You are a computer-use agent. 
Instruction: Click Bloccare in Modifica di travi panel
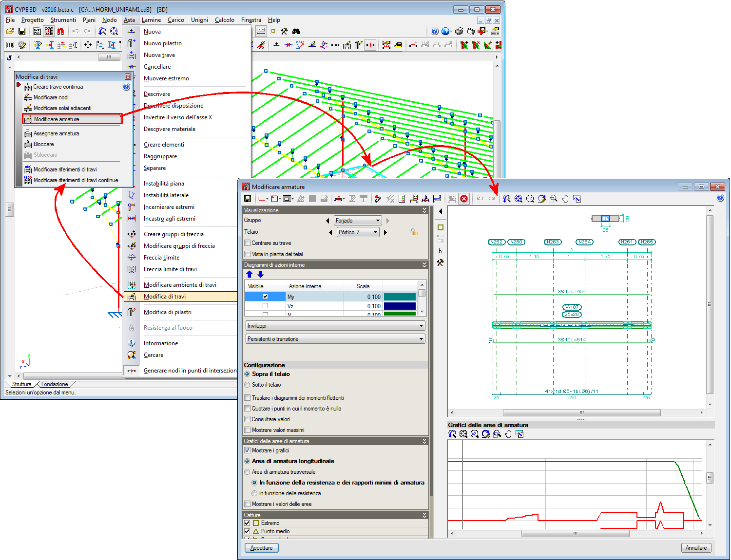(x=43, y=144)
